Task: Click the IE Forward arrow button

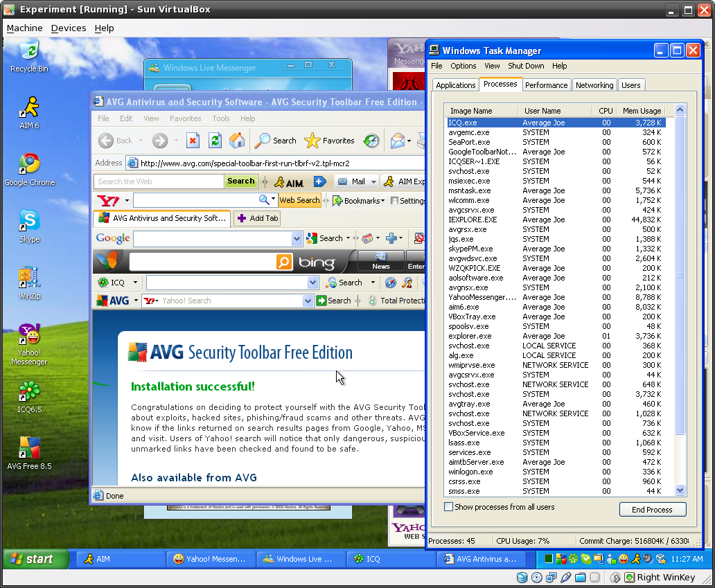Action: point(159,141)
